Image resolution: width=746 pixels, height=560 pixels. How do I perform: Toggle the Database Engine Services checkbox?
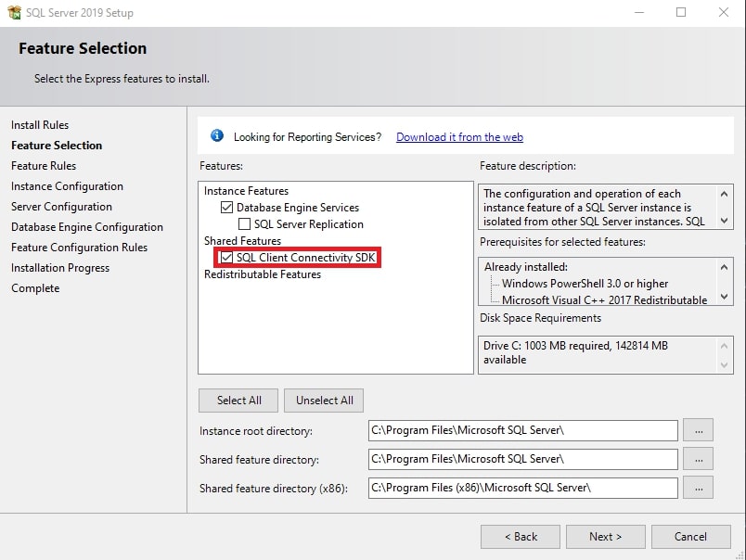click(x=227, y=208)
